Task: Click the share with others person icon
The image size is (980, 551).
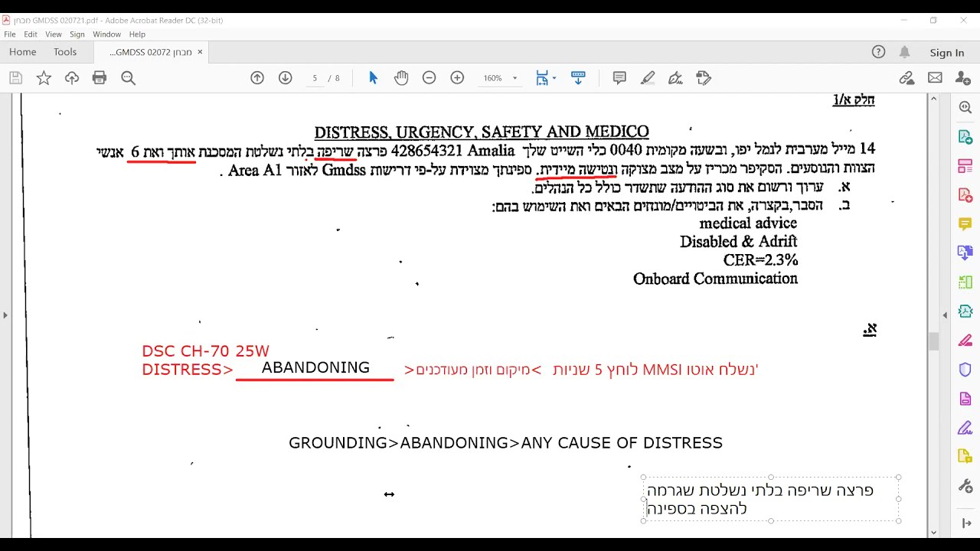Action: [962, 78]
